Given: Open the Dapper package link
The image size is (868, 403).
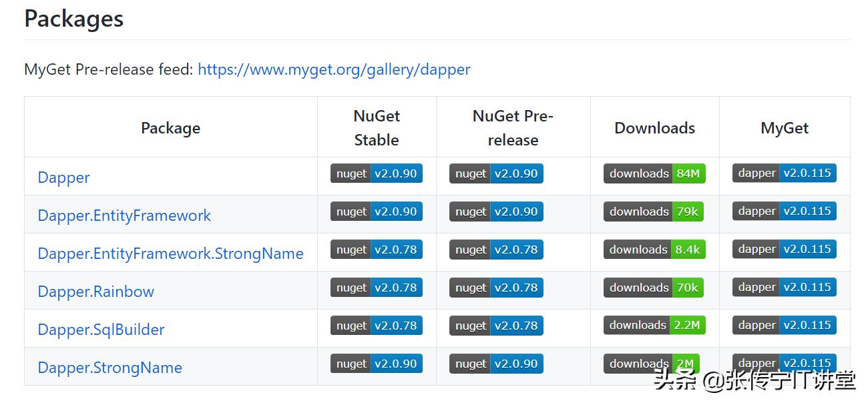Looking at the screenshot, I should pyautogui.click(x=63, y=177).
